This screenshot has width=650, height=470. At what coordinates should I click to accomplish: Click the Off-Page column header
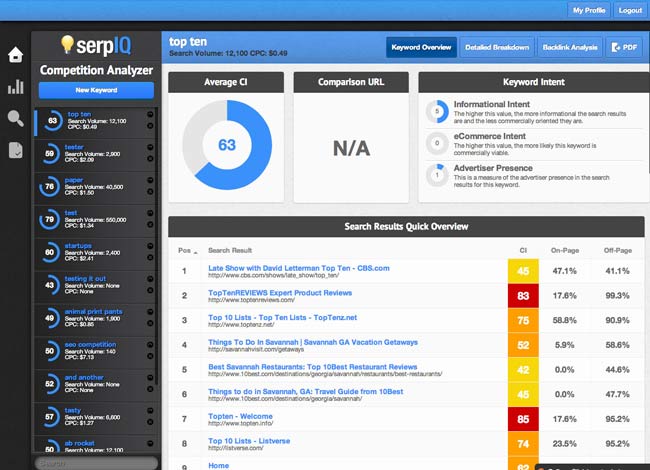pyautogui.click(x=618, y=250)
